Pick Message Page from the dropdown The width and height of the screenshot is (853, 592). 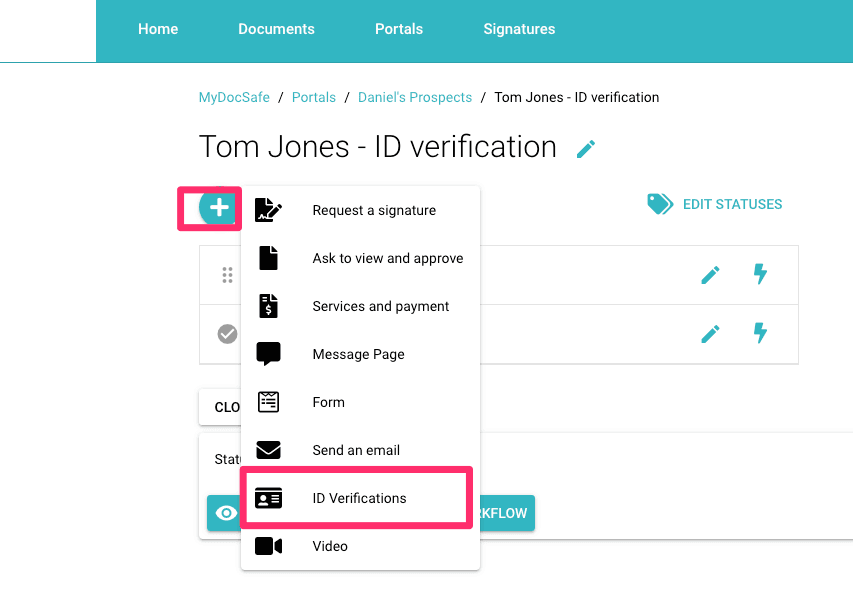[358, 354]
